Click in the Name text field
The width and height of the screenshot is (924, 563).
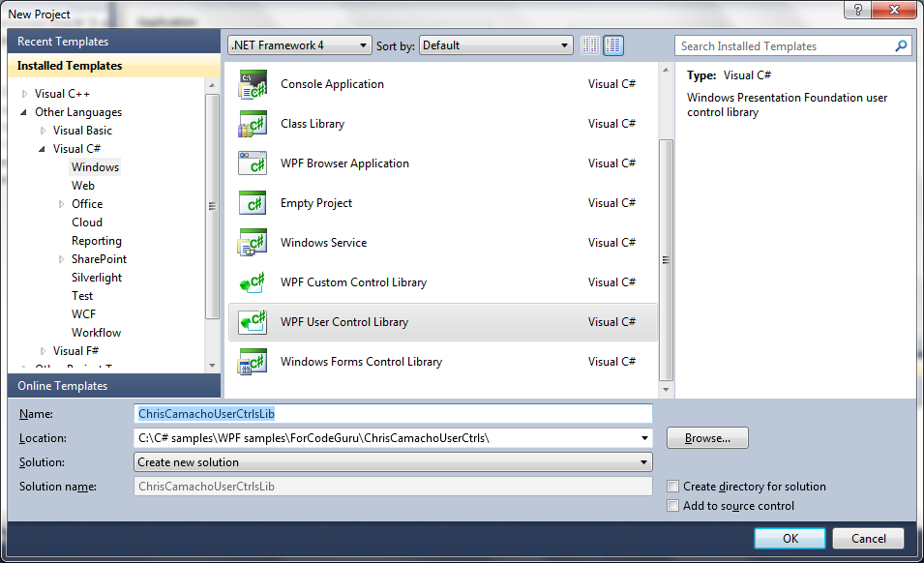pyautogui.click(x=393, y=414)
